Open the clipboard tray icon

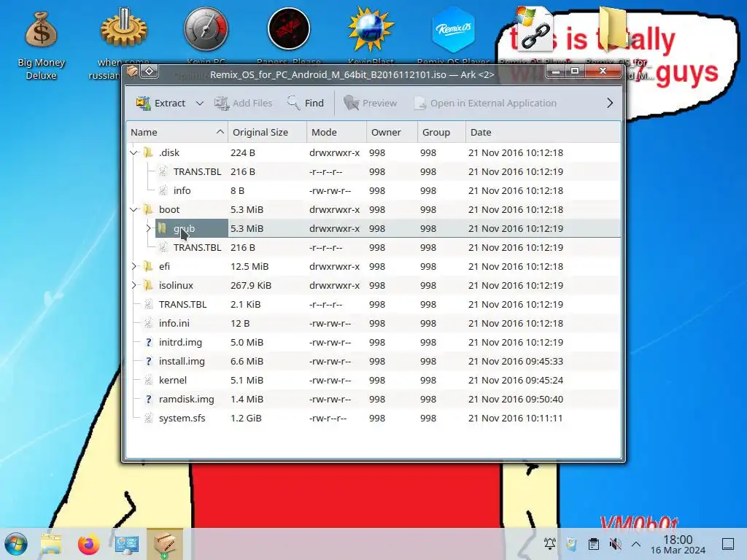594,544
